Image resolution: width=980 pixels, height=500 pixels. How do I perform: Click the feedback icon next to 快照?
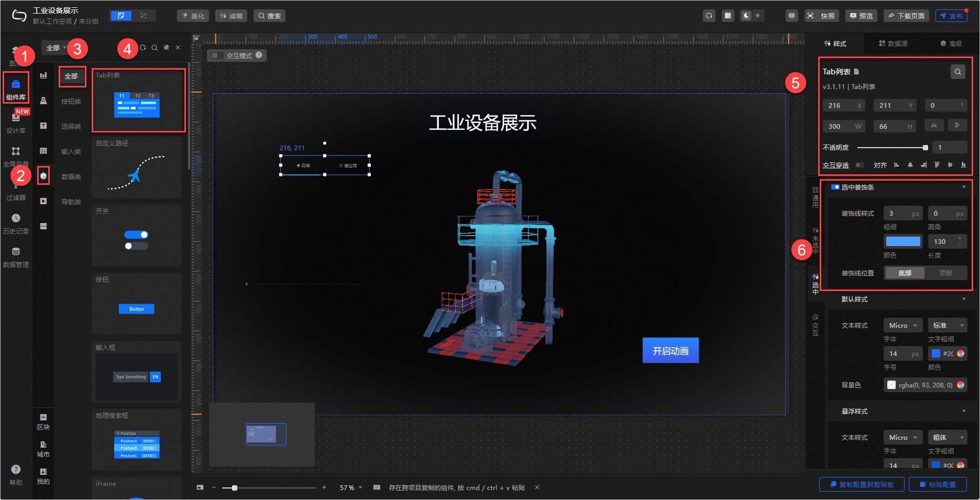click(791, 16)
